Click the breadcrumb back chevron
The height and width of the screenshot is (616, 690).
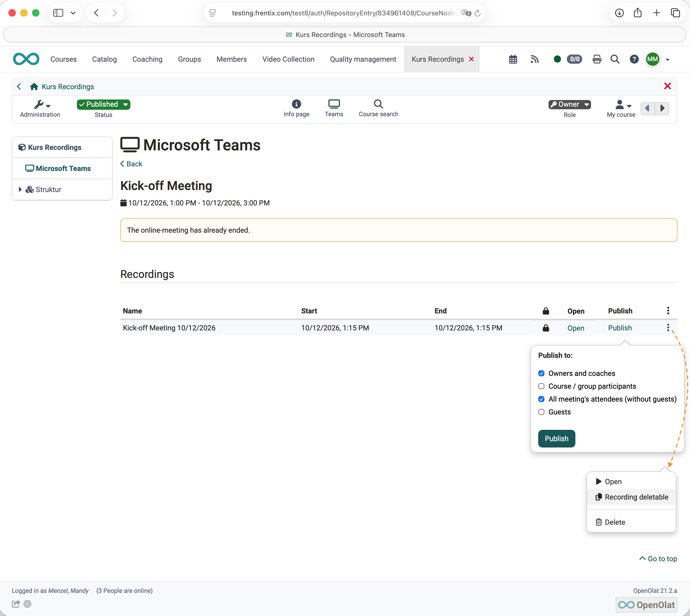[x=19, y=87]
